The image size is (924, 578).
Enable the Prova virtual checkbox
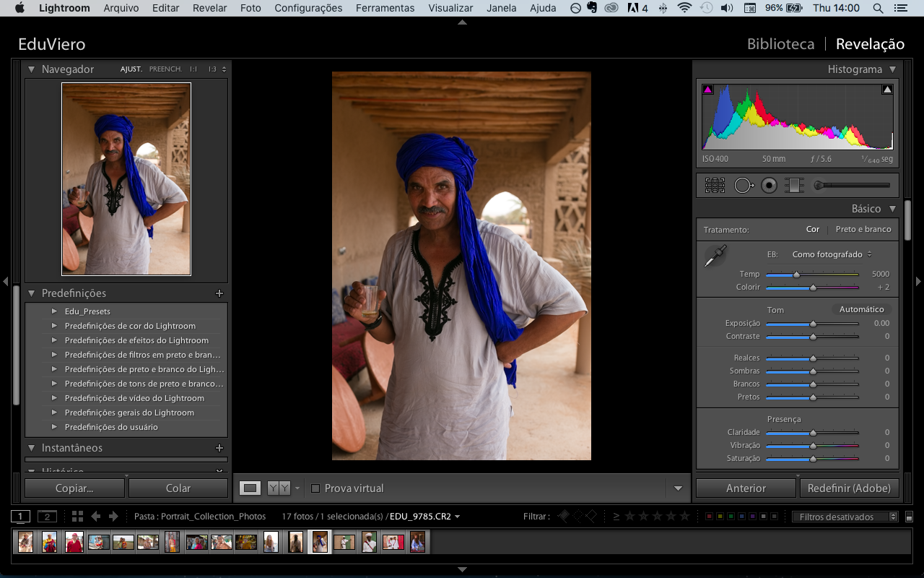coord(315,488)
